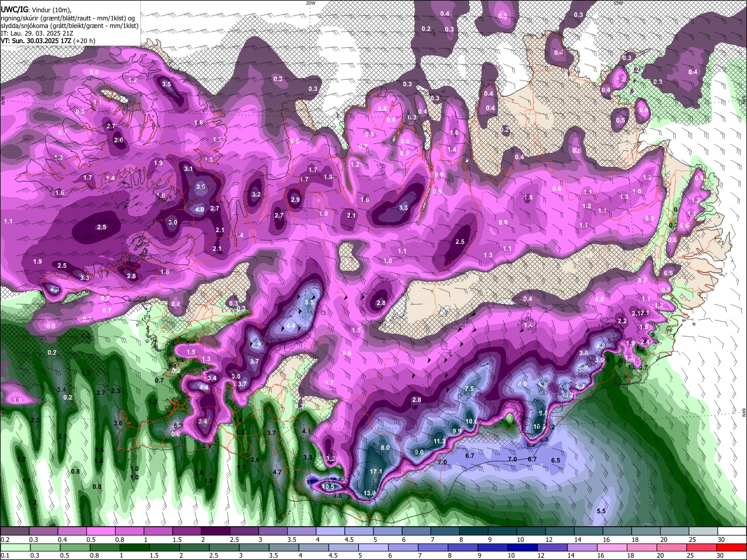Viewport: 747px width, 560px height.
Task: Click the 13.9 precipitation value on the south coast
Action: pos(369,494)
